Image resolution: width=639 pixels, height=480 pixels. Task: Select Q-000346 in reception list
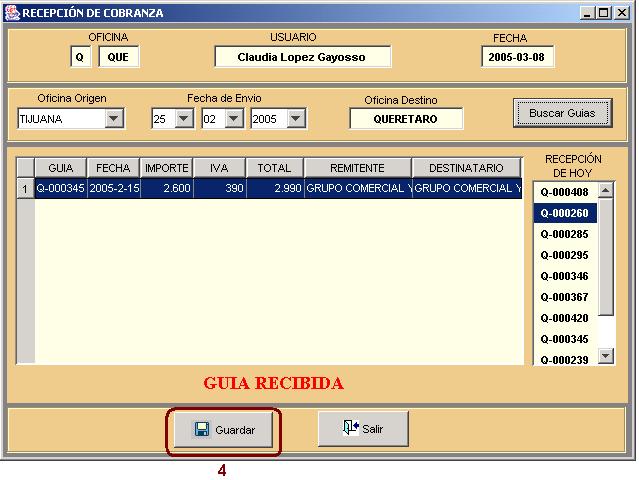(x=564, y=276)
